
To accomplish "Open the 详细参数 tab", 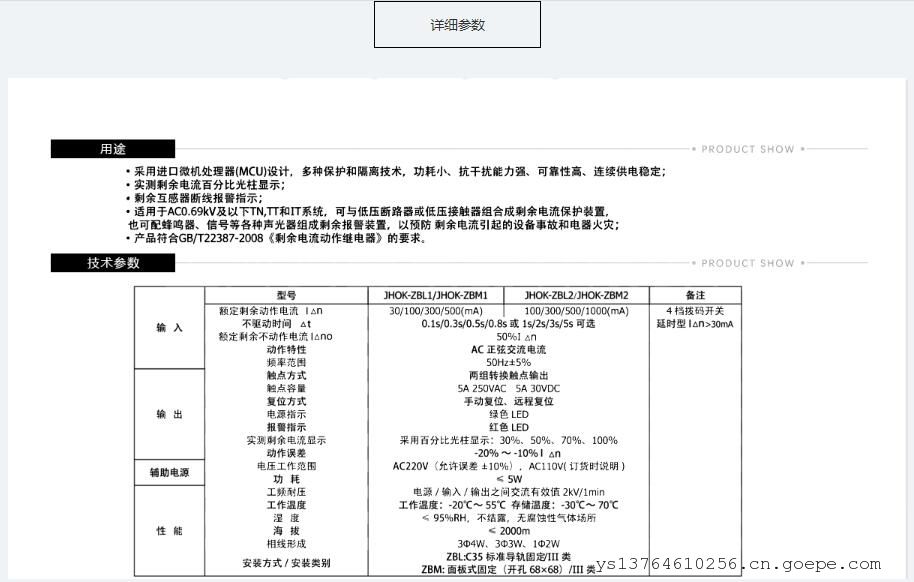I will click(457, 25).
